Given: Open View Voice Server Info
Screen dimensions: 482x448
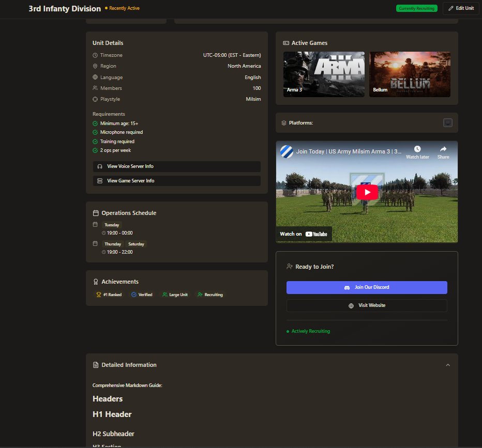Looking at the screenshot, I should tap(177, 166).
